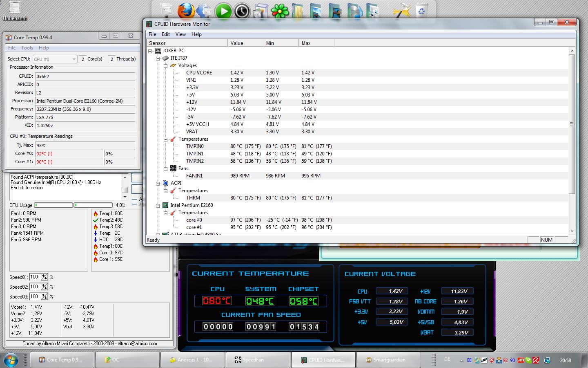Open Help menu in Hardware Monitor
This screenshot has height=368, width=588.
click(196, 34)
